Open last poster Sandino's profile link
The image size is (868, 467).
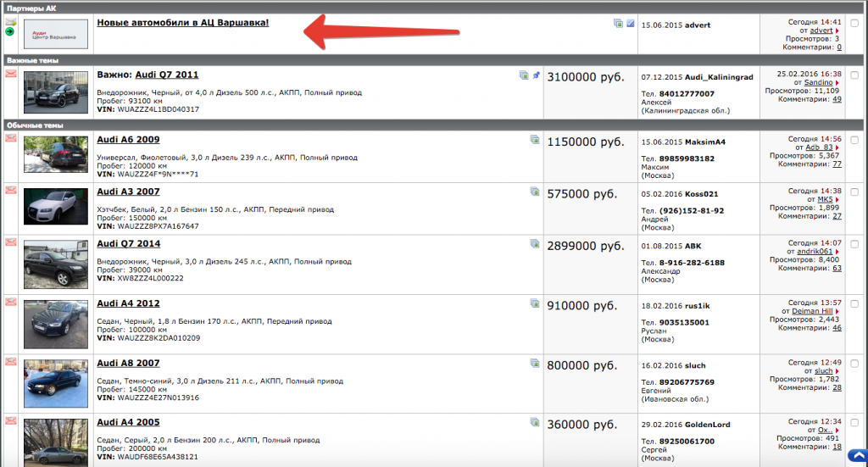pyautogui.click(x=818, y=82)
